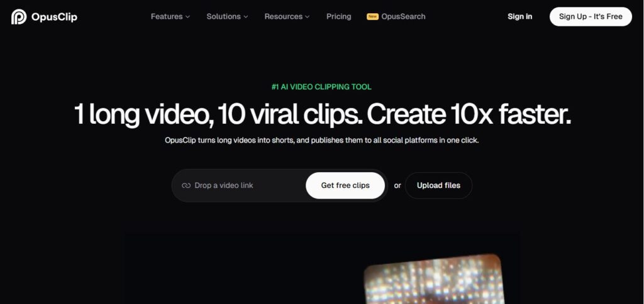The image size is (644, 304).
Task: Select the Upload files button
Action: (438, 185)
